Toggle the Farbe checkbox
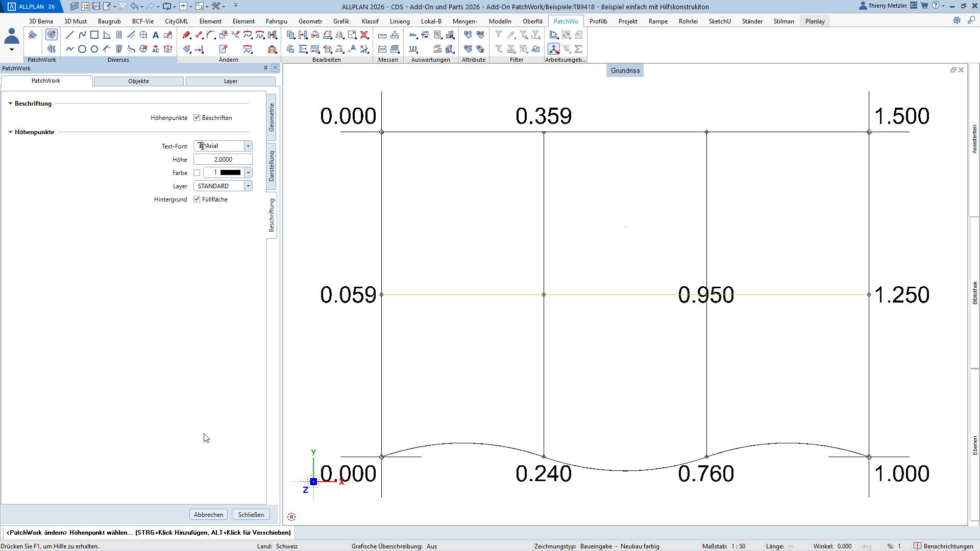The height and width of the screenshot is (551, 980). coord(197,173)
